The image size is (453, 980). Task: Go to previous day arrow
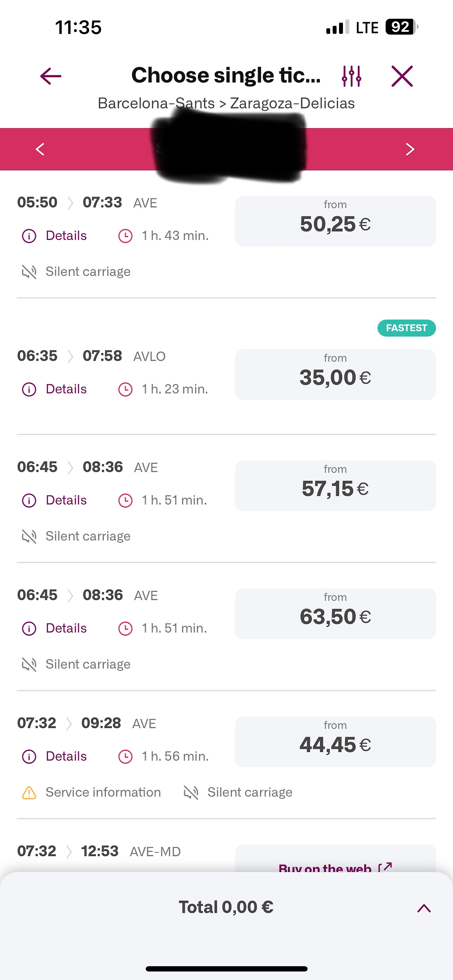[40, 149]
